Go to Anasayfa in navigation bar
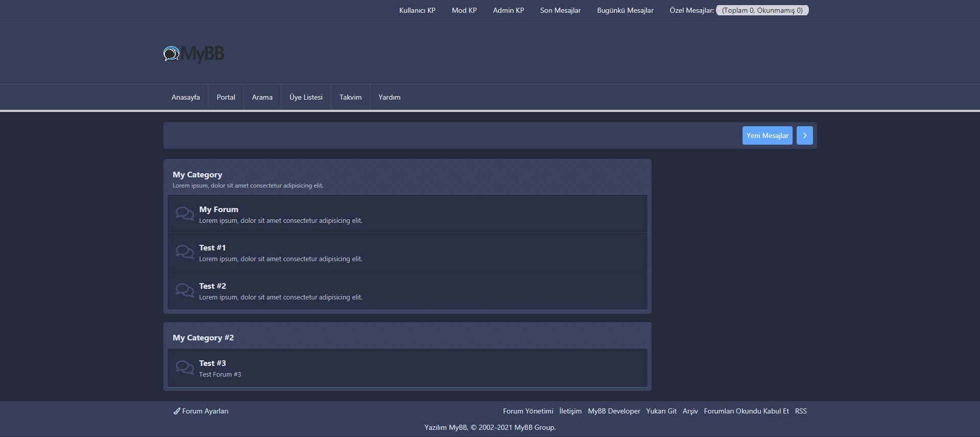 pos(185,97)
